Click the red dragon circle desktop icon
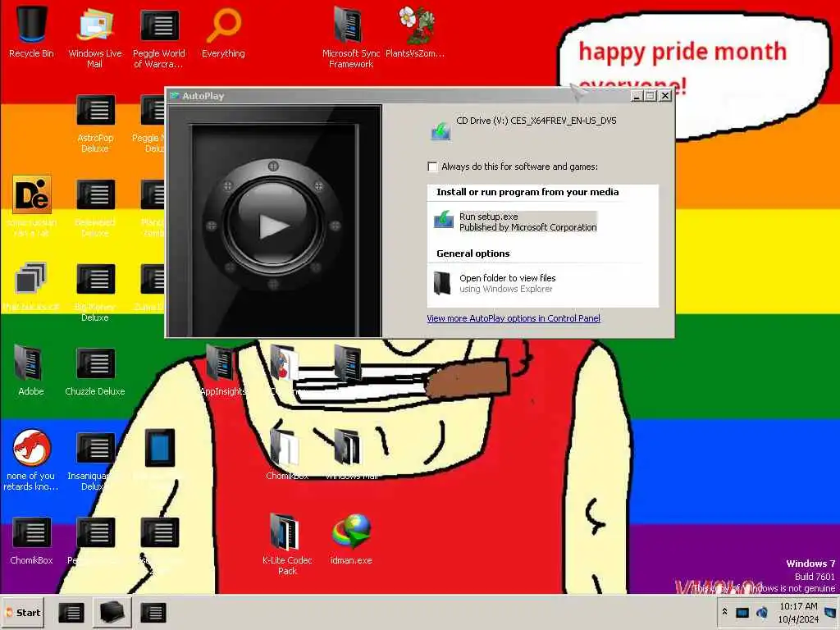The height and width of the screenshot is (630, 840). click(x=32, y=447)
